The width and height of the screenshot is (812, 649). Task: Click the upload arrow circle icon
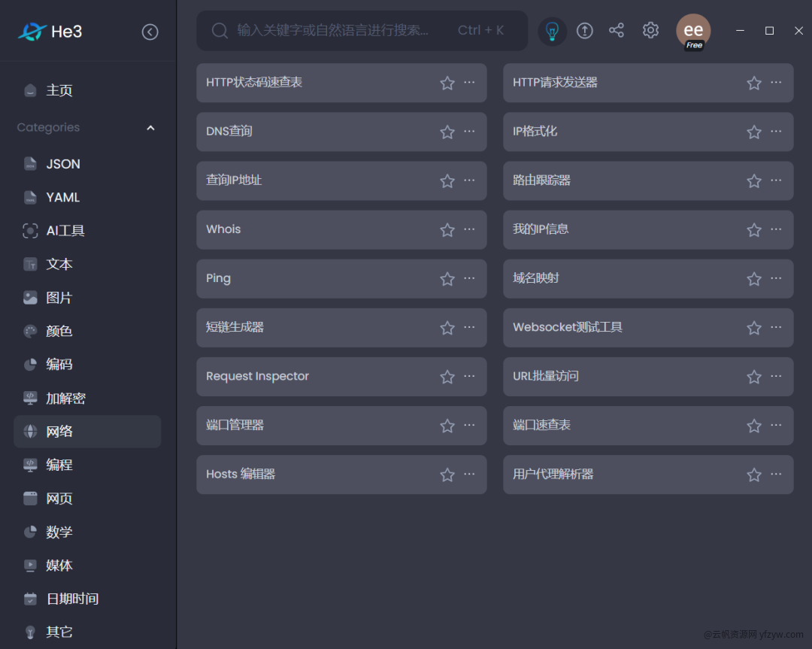[585, 31]
